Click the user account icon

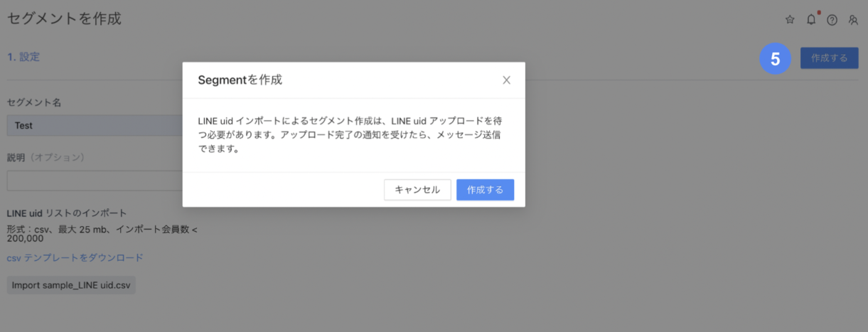(x=853, y=20)
